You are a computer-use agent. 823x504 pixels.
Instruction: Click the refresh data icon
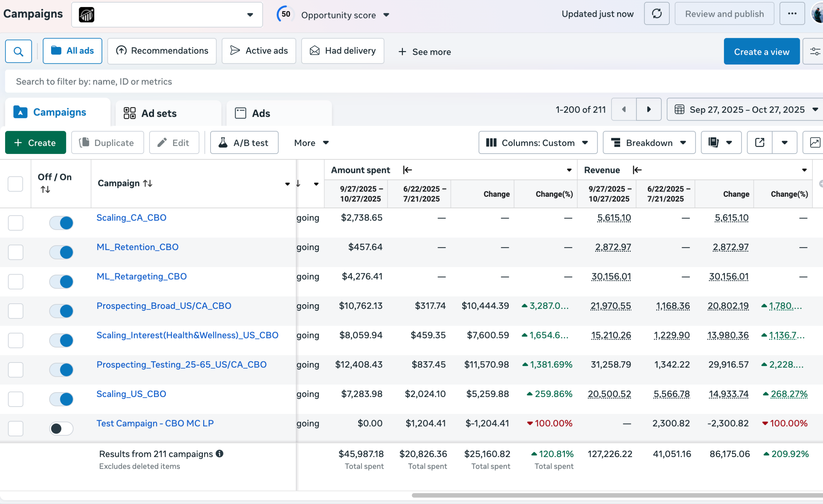click(656, 14)
